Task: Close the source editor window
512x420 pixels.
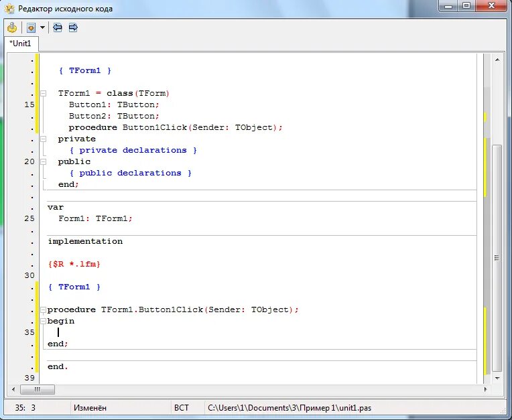Action: 491,6
